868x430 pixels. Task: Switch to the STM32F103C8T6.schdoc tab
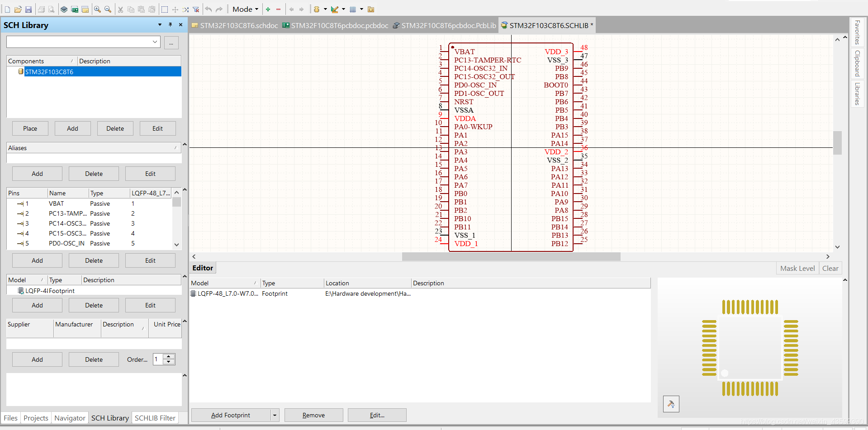(x=235, y=26)
